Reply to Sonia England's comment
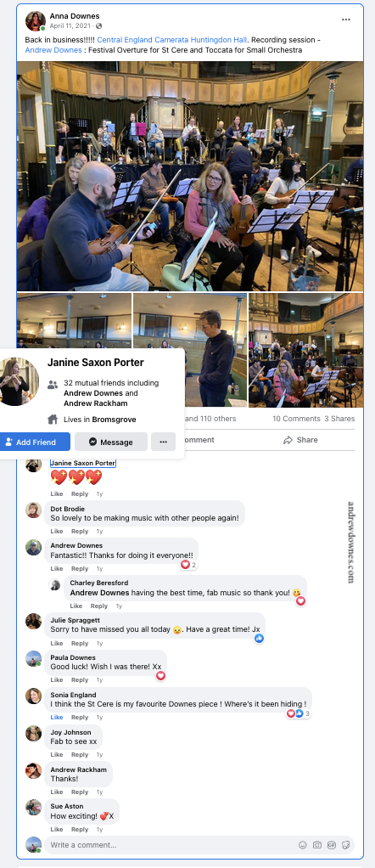The image size is (375, 868). pos(80,717)
